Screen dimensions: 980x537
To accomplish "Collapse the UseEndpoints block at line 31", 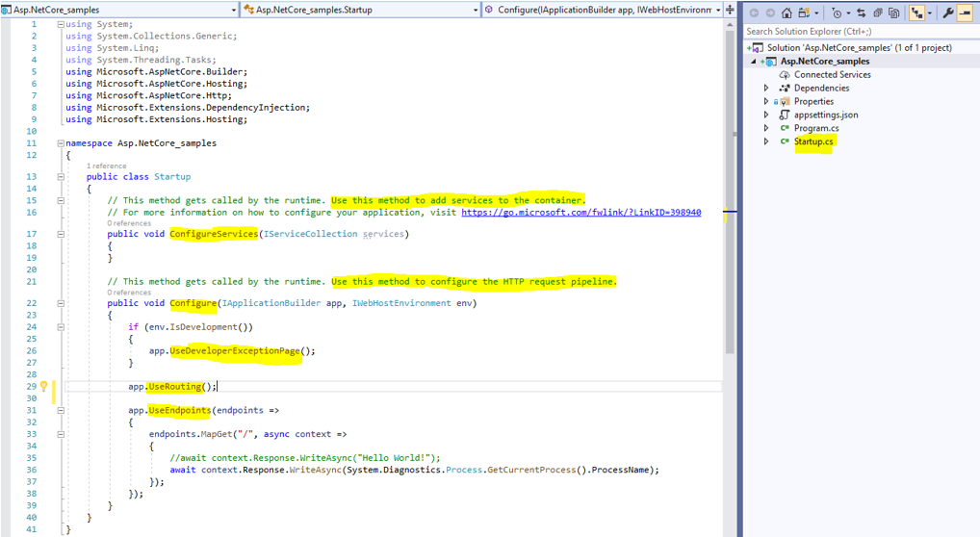I will (61, 411).
